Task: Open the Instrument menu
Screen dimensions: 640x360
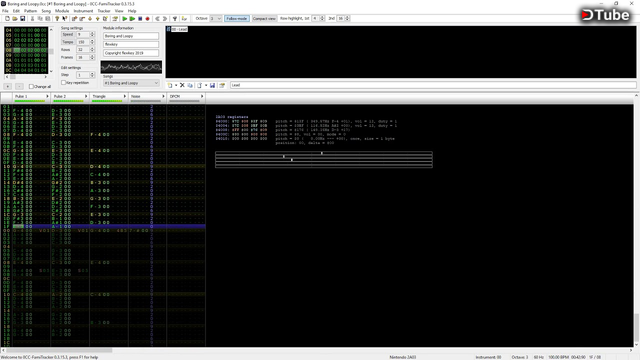Action: [x=83, y=11]
